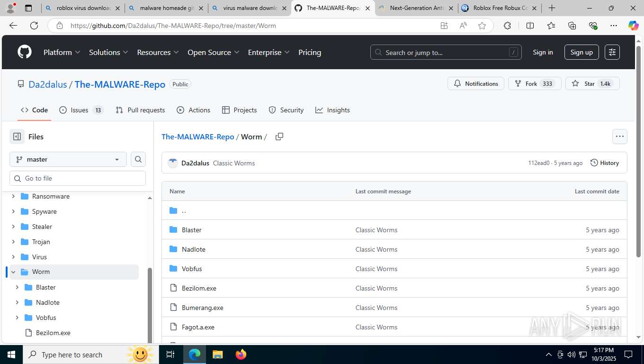This screenshot has width=644, height=364.
Task: Open the Security tab
Action: [x=286, y=110]
